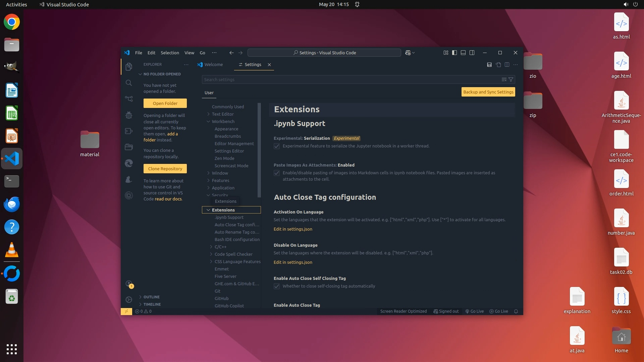Open the Source Control view

click(129, 99)
